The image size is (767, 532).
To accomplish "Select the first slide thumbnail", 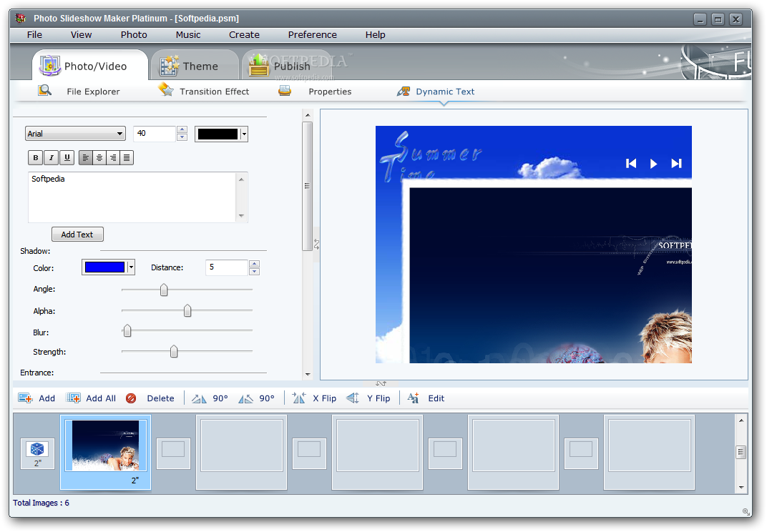I will pyautogui.click(x=105, y=452).
